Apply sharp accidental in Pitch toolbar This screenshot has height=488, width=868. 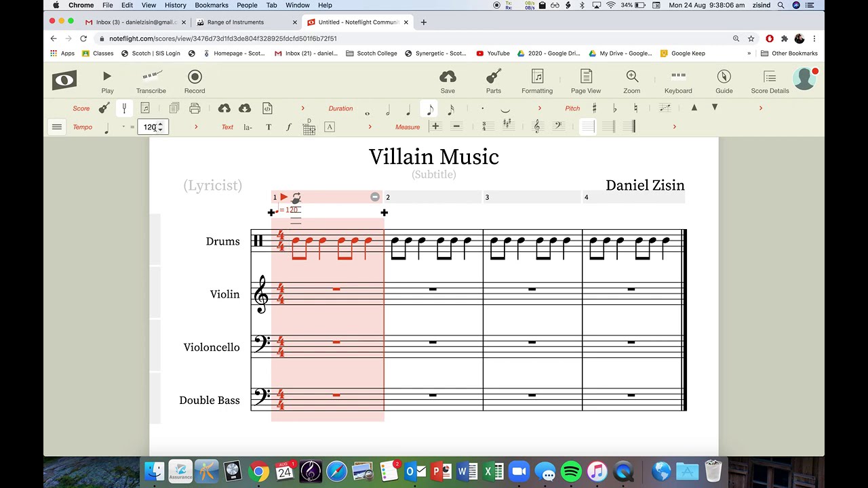594,108
